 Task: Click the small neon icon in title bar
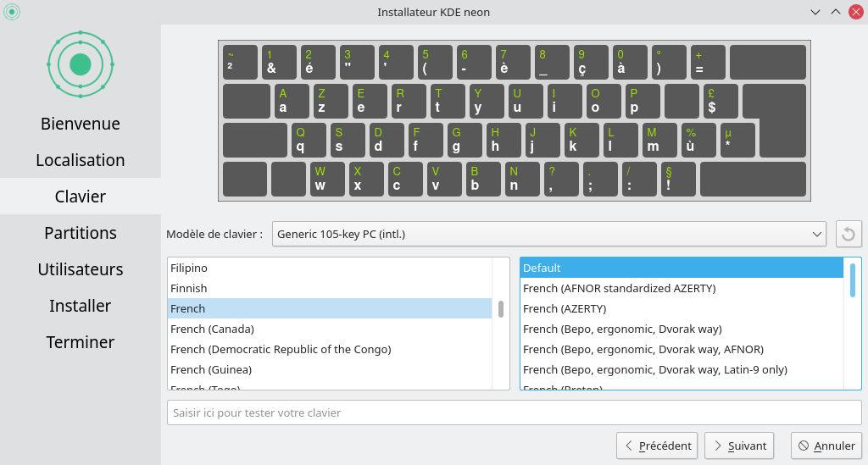(x=12, y=12)
